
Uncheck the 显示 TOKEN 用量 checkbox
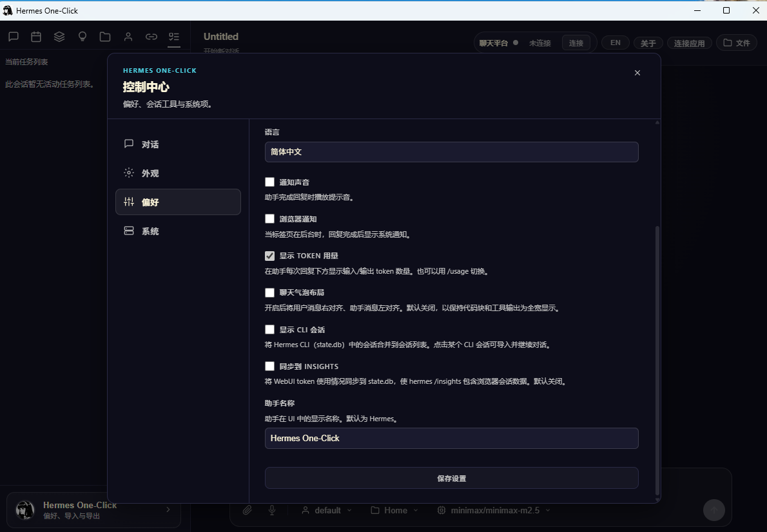269,256
